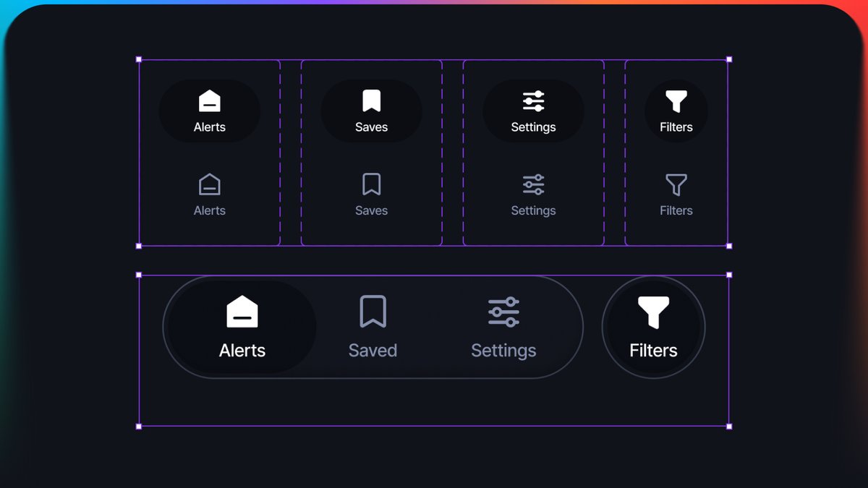Select top-left resize handle of lower frame
Image resolution: width=868 pixels, height=488 pixels.
[x=139, y=275]
